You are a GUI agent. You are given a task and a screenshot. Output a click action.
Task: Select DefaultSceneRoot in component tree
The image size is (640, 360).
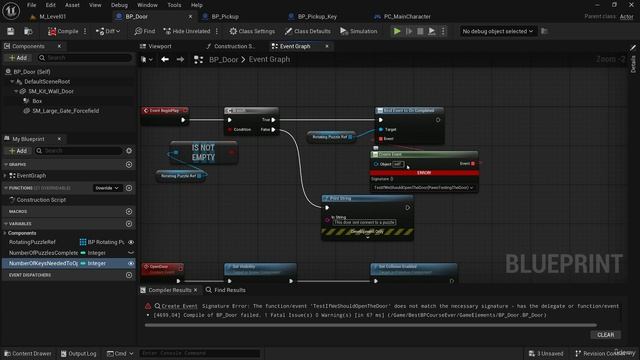[47, 82]
